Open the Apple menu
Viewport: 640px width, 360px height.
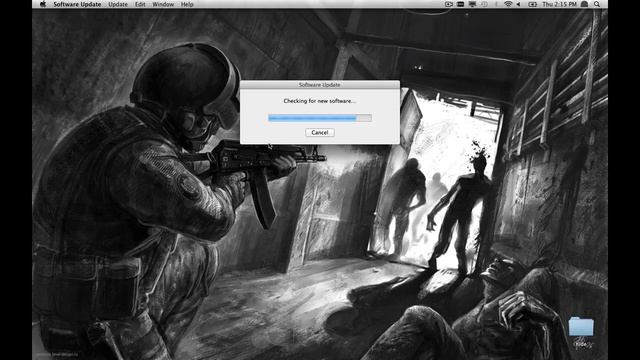43,4
